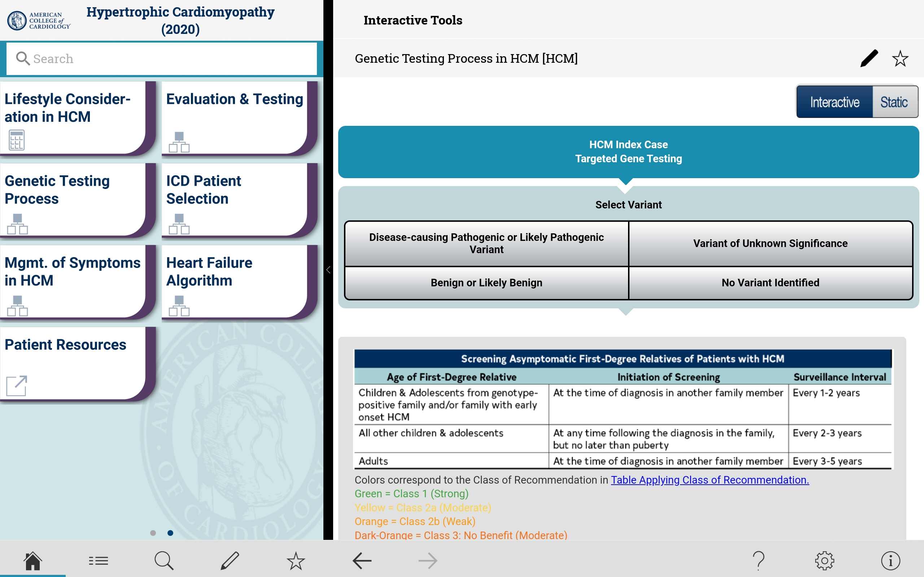
Task: Open Heart Failure Algorithm tile
Action: tap(235, 281)
